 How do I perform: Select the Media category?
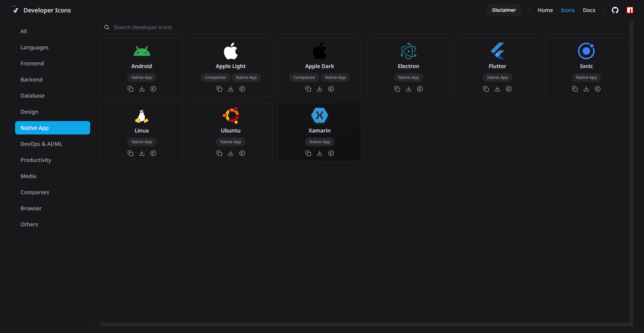coord(53,176)
